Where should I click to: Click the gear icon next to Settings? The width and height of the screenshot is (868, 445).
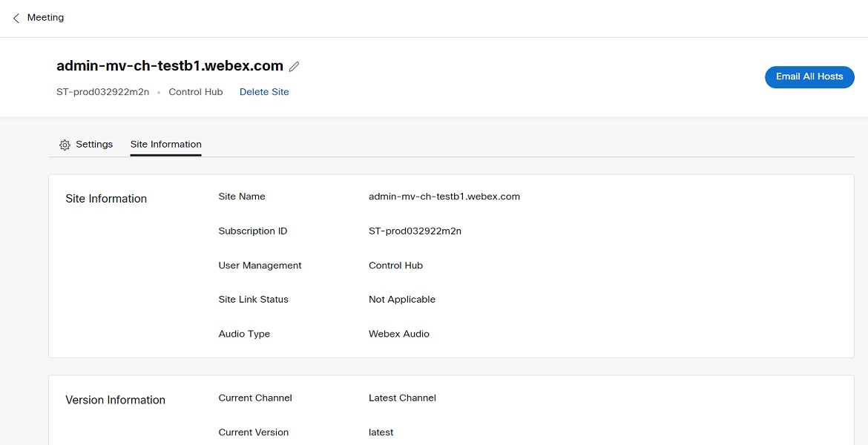(x=65, y=145)
